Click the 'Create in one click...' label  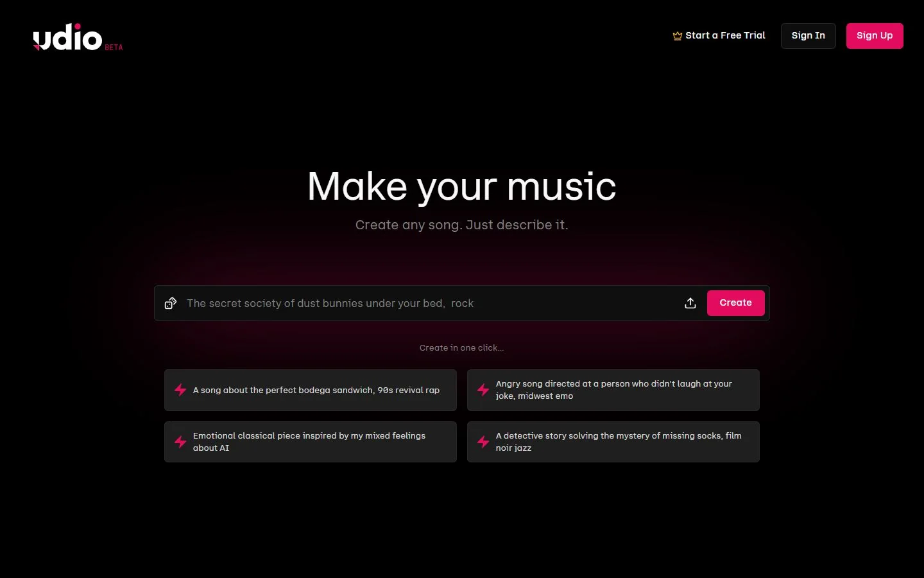click(462, 347)
